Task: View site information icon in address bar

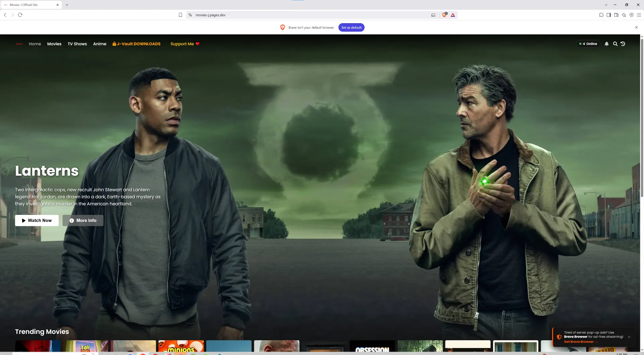Action: (x=190, y=15)
